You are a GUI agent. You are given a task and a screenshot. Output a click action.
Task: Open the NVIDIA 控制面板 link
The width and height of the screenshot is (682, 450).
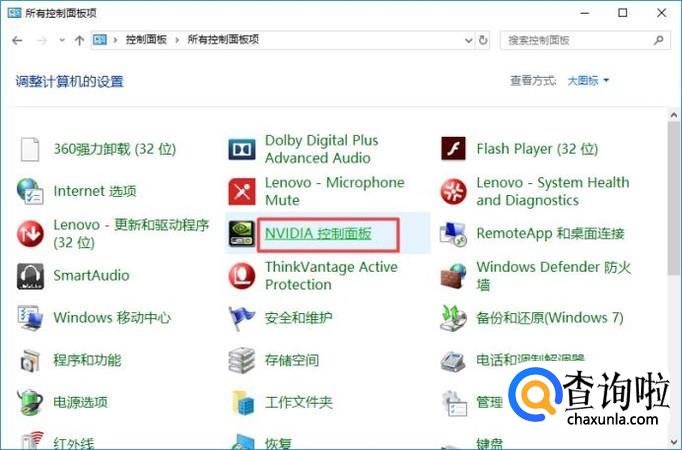(318, 233)
